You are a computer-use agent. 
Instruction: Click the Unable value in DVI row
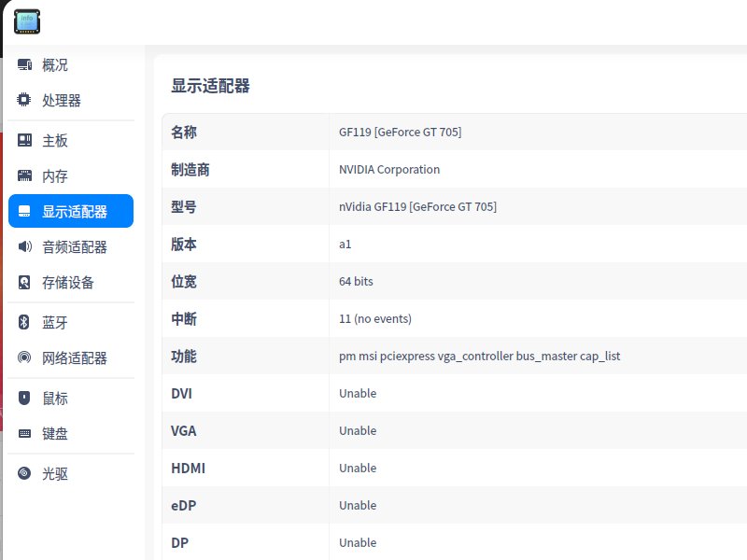pos(358,393)
